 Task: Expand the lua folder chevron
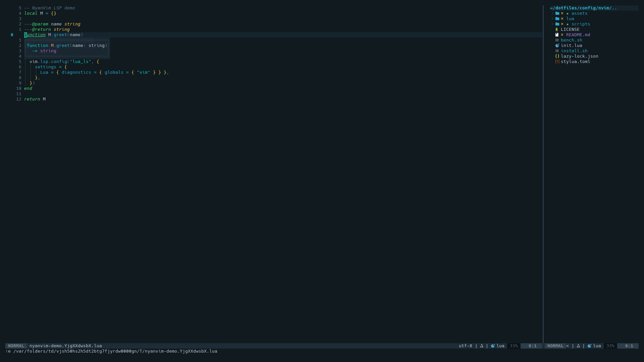[552, 19]
